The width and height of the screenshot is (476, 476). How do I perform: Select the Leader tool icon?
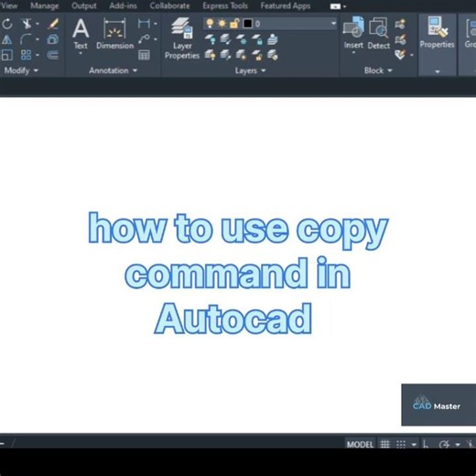(144, 39)
